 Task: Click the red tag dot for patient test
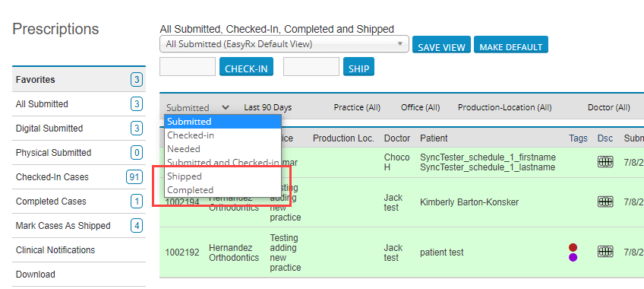573,247
